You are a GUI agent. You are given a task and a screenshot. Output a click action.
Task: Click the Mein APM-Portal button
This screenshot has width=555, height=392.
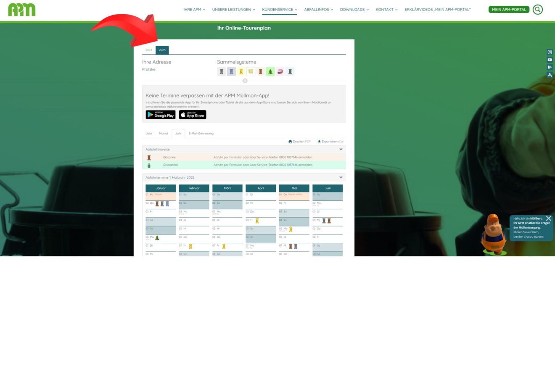click(x=509, y=9)
